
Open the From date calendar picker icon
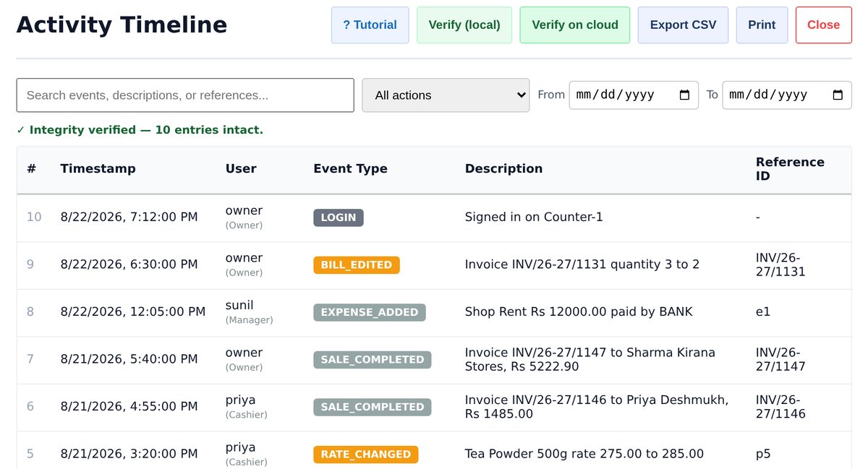684,95
